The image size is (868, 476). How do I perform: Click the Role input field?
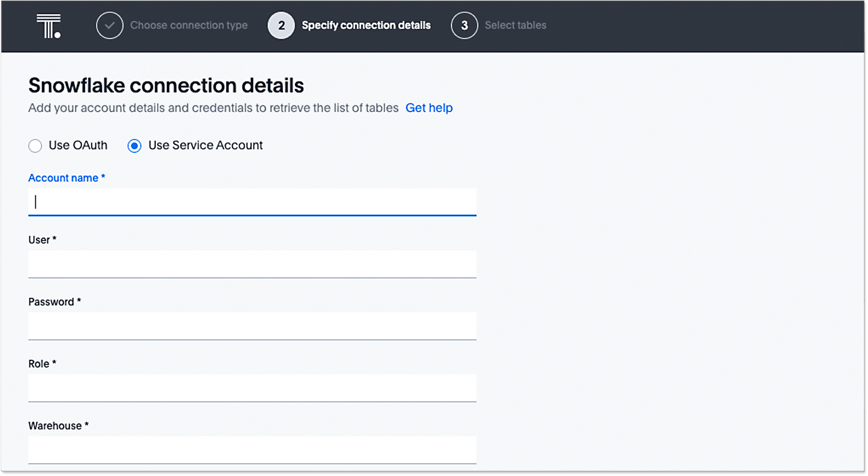[252, 387]
